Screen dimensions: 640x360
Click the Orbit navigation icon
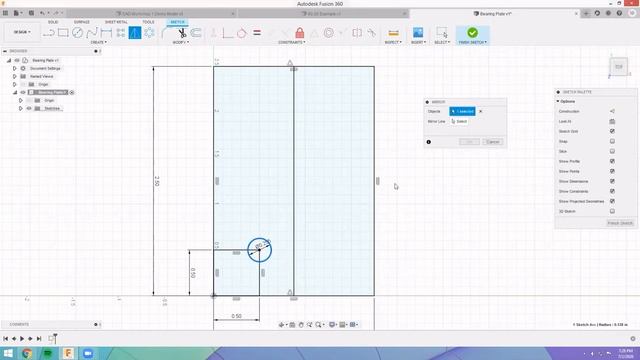pyautogui.click(x=281, y=325)
